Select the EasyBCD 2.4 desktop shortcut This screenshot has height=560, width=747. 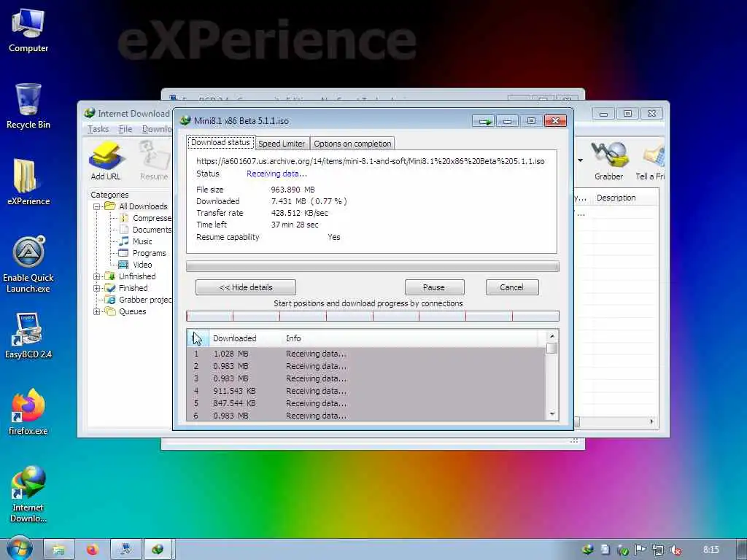tap(28, 335)
